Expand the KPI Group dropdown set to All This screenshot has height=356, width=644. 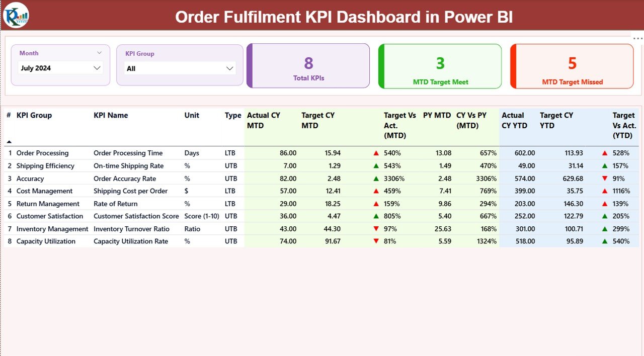[180, 68]
